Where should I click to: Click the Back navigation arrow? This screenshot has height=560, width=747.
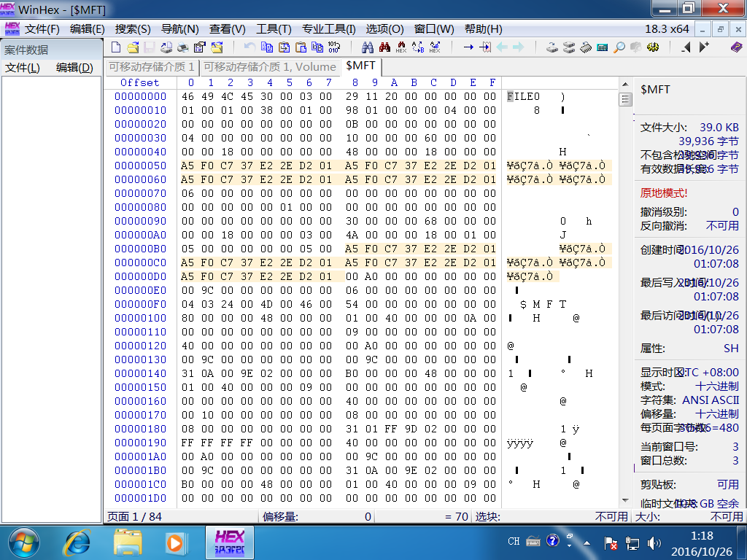point(502,47)
